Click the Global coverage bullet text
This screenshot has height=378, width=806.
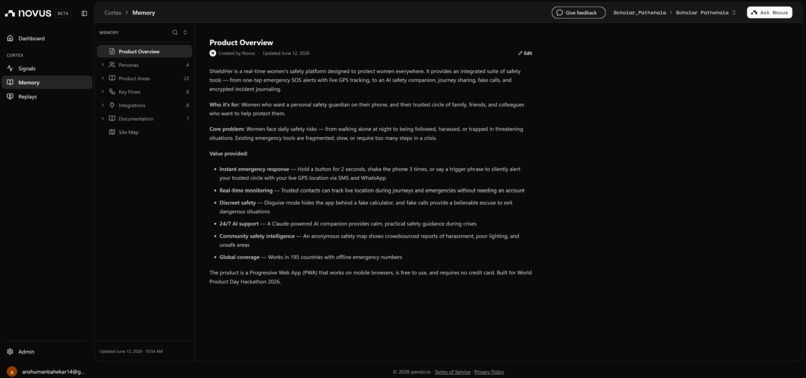pyautogui.click(x=310, y=257)
